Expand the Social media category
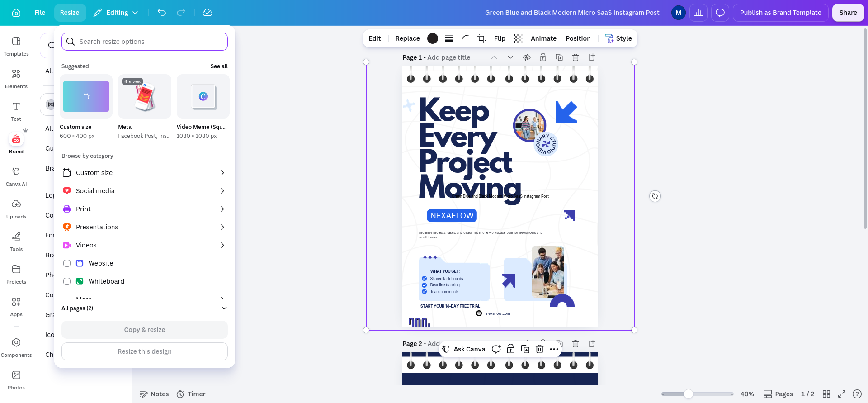The image size is (868, 403). (145, 191)
